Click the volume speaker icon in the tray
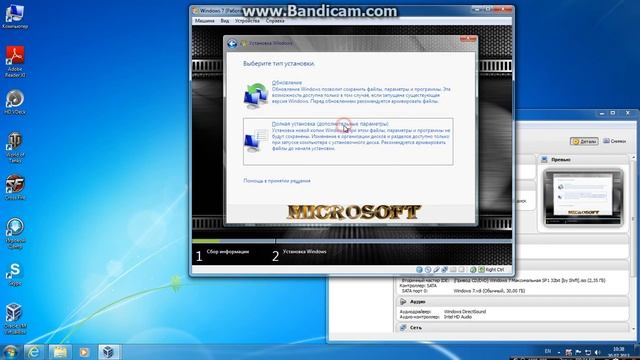 (x=598, y=352)
